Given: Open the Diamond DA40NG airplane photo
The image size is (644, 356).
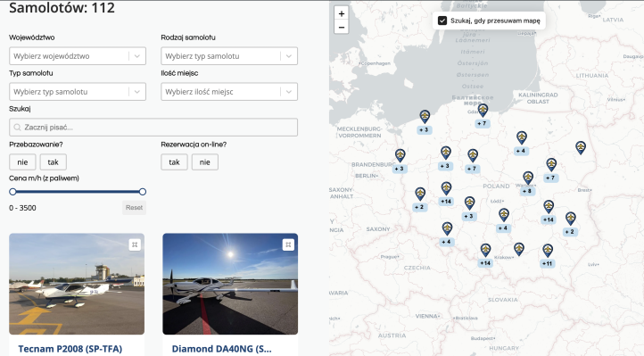Looking at the screenshot, I should pos(230,284).
